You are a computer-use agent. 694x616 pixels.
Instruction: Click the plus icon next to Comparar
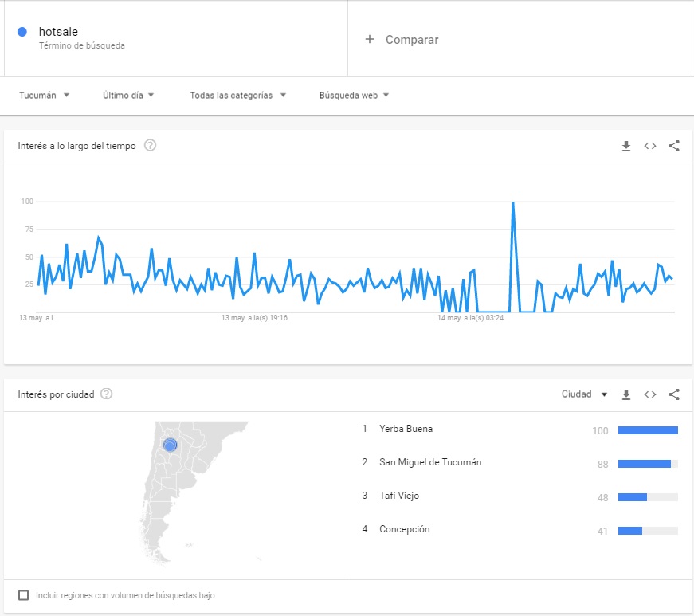click(369, 39)
